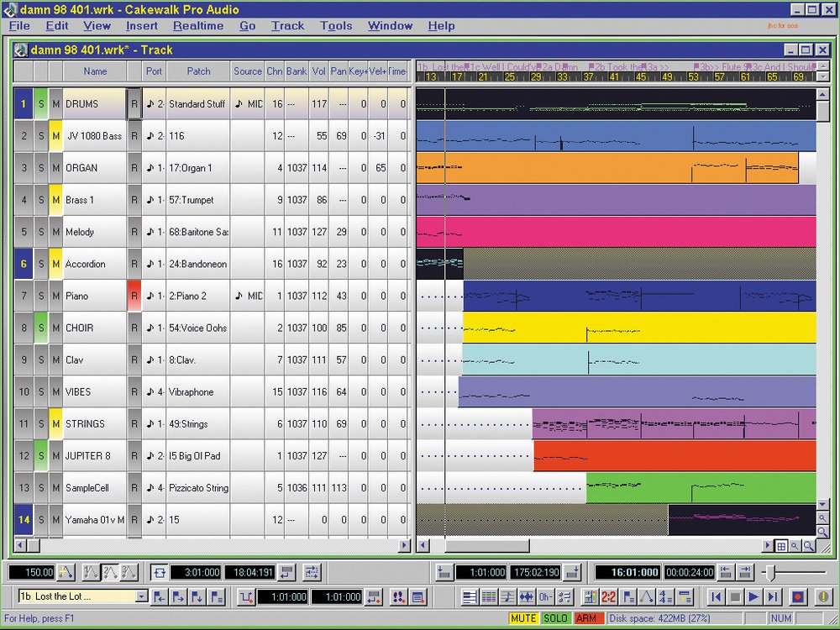Click the Reset panic button with exclamation
Image resolution: width=840 pixels, height=630 pixels.
coord(824,596)
